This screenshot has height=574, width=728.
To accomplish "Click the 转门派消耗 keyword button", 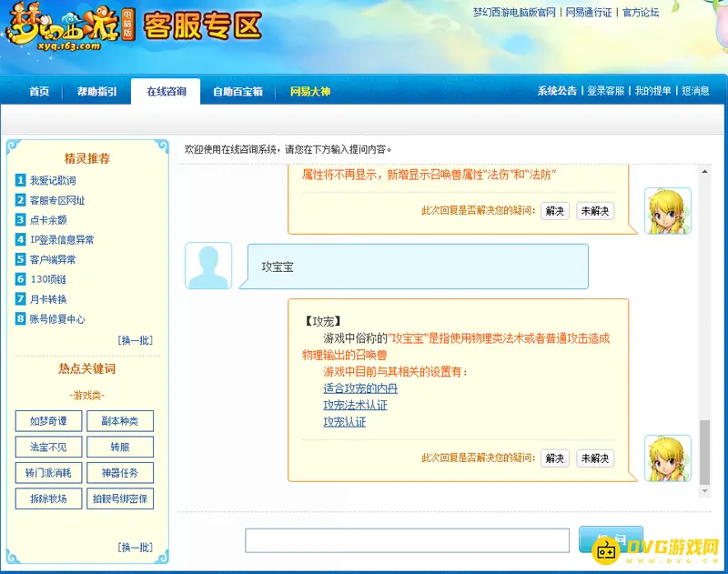I will [x=49, y=473].
